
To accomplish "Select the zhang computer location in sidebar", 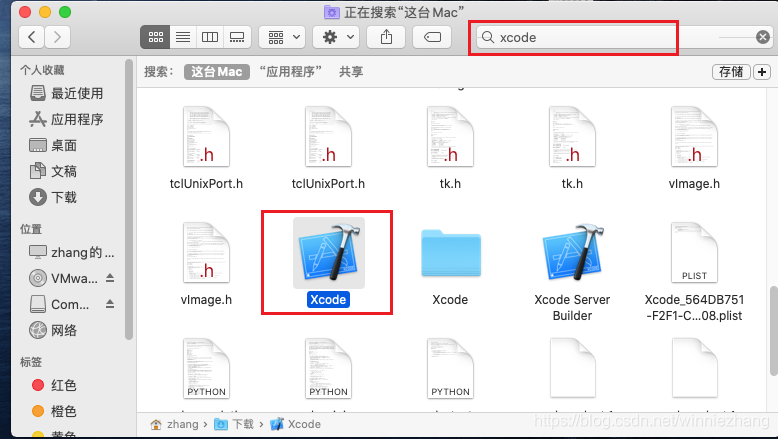I will click(x=72, y=252).
